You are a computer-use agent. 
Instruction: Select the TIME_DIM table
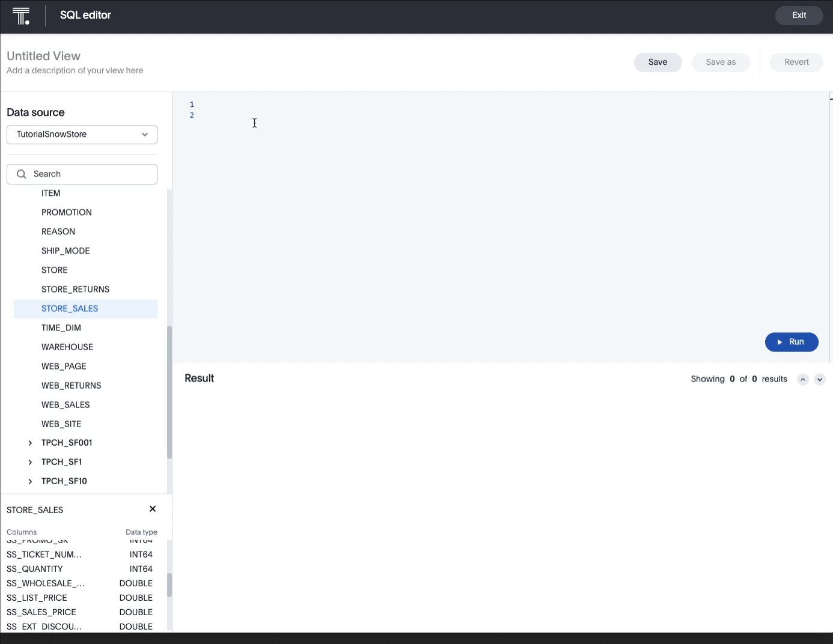[x=61, y=328]
